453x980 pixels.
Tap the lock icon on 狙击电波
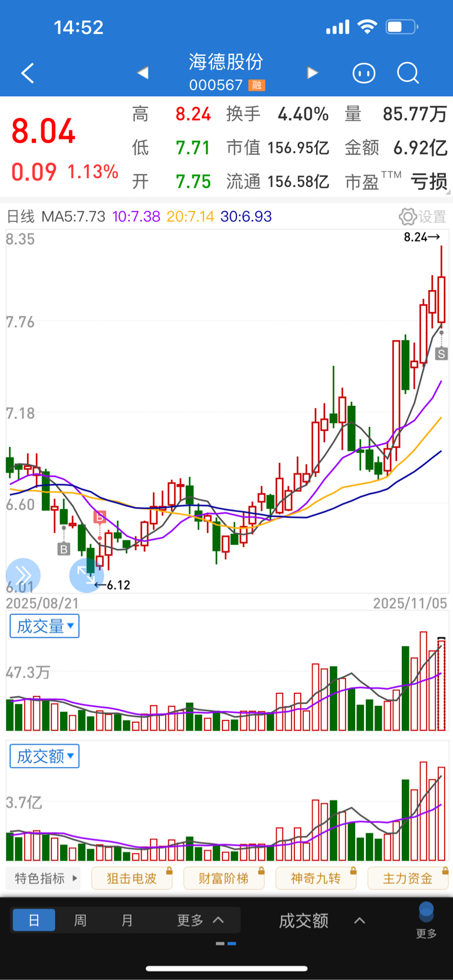coord(169,871)
